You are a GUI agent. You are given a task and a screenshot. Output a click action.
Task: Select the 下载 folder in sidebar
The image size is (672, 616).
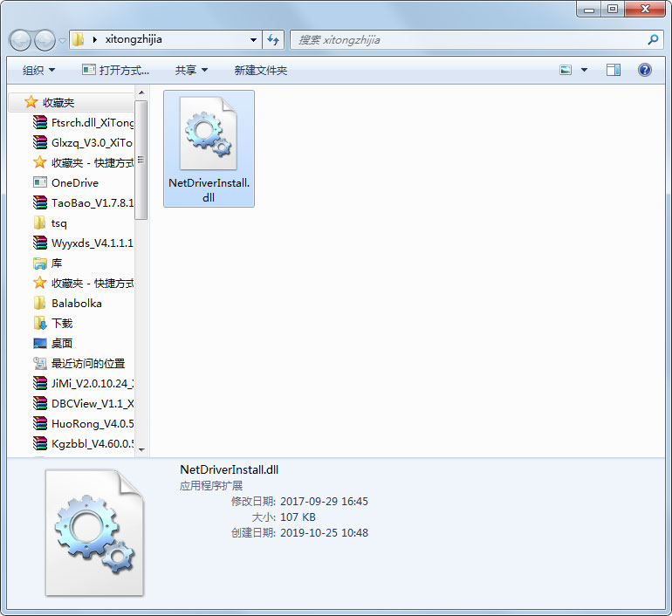[62, 323]
